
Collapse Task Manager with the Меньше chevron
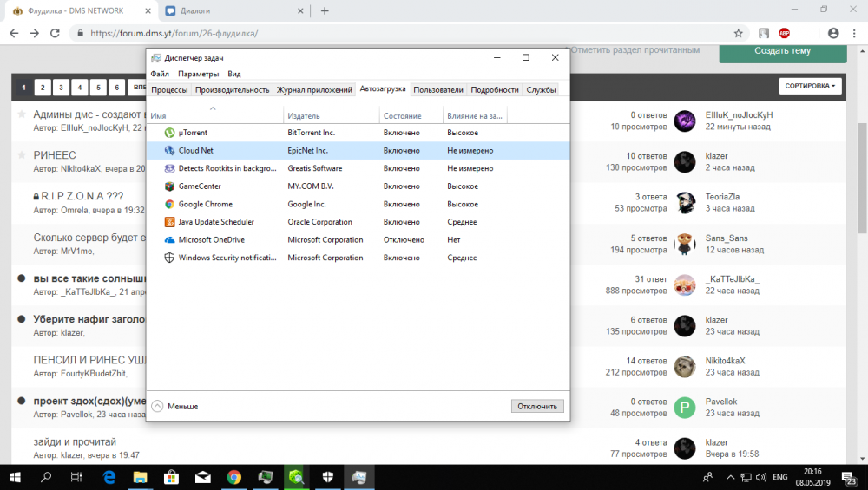coord(157,406)
